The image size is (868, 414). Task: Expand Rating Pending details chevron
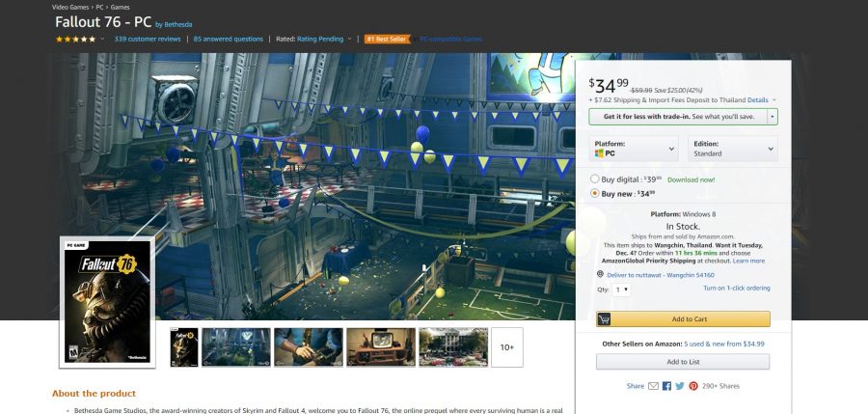(349, 39)
